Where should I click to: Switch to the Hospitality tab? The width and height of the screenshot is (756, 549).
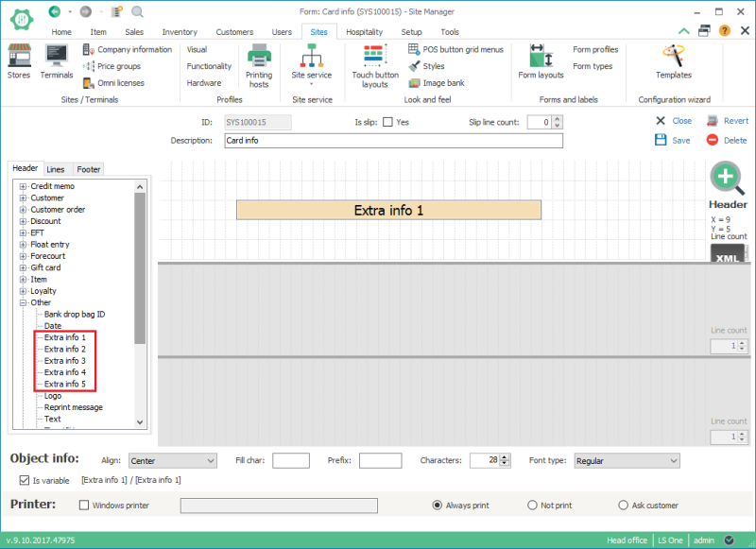point(364,31)
